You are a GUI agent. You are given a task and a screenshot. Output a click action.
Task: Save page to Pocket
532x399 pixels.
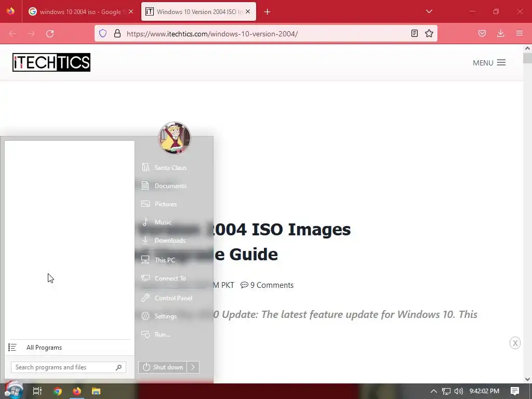tap(482, 33)
